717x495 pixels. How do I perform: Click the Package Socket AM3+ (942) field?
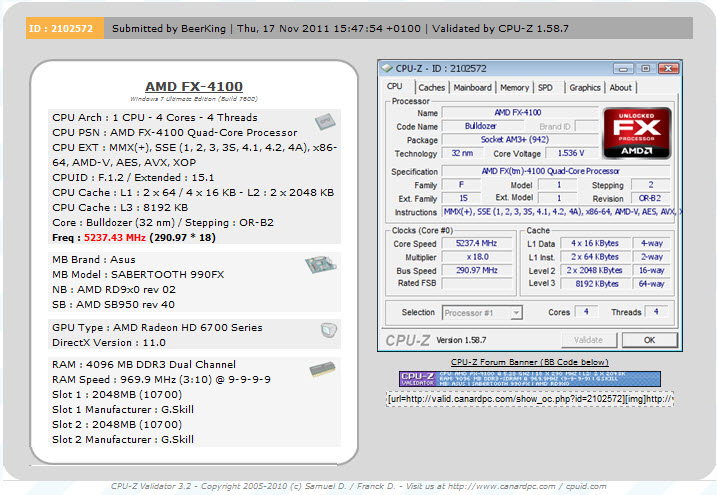click(x=519, y=139)
